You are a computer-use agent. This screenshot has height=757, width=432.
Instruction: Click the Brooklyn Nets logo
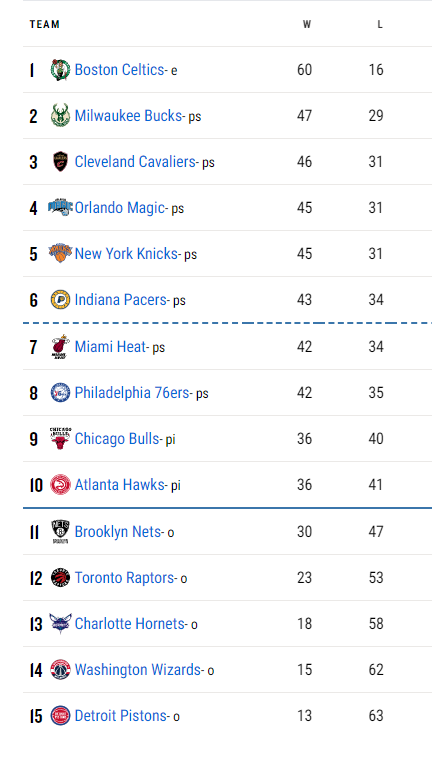[x=60, y=532]
